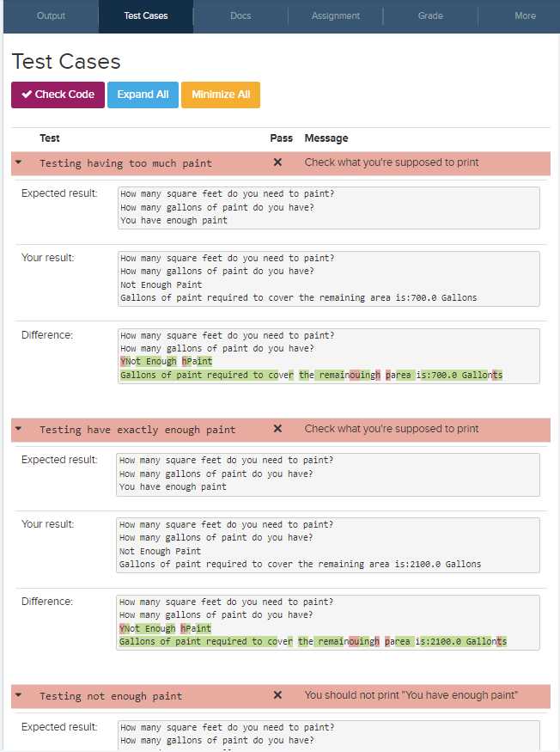
Task: Click the checkmark icon inside Check Code
Action: pyautogui.click(x=26, y=95)
